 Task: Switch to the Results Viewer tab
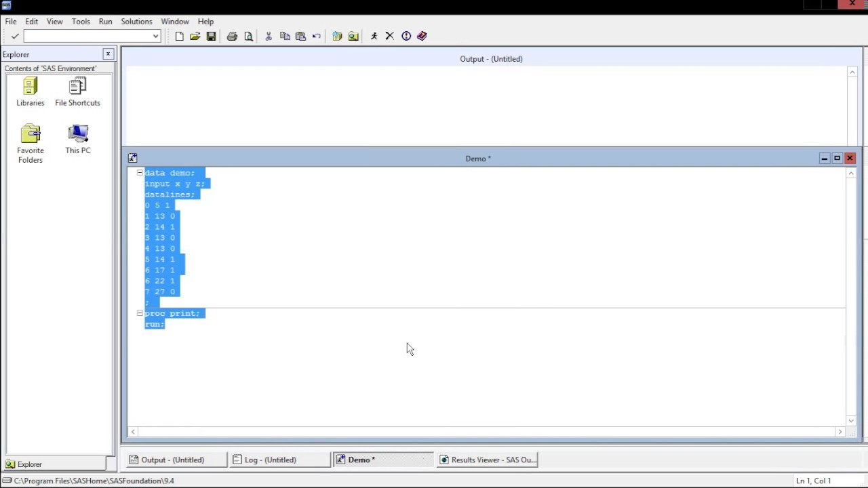tap(488, 460)
